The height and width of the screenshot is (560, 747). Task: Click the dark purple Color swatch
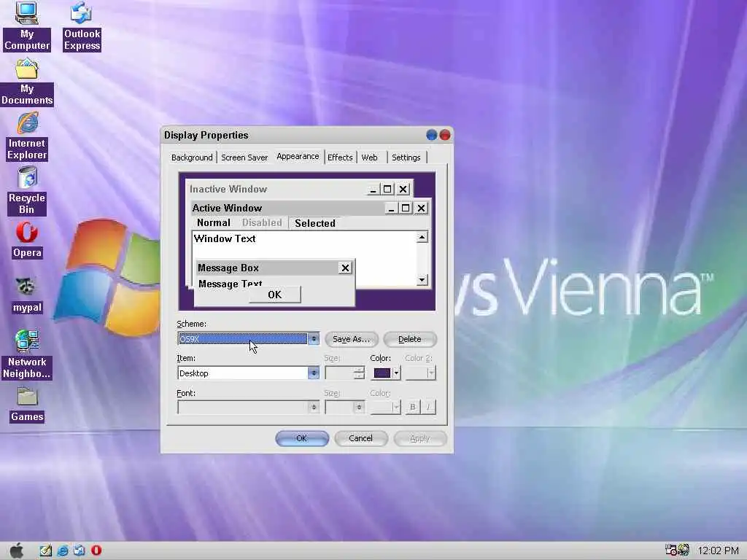coord(382,373)
